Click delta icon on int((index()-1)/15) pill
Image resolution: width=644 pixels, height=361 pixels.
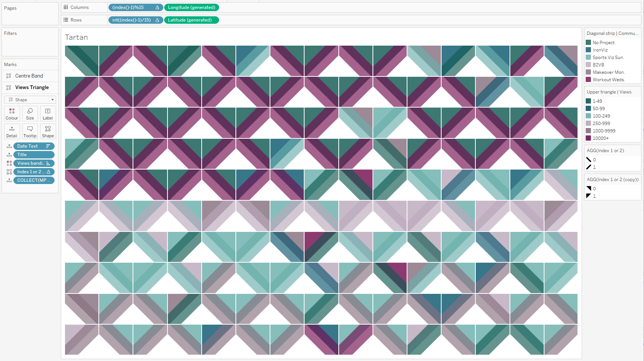tap(157, 20)
